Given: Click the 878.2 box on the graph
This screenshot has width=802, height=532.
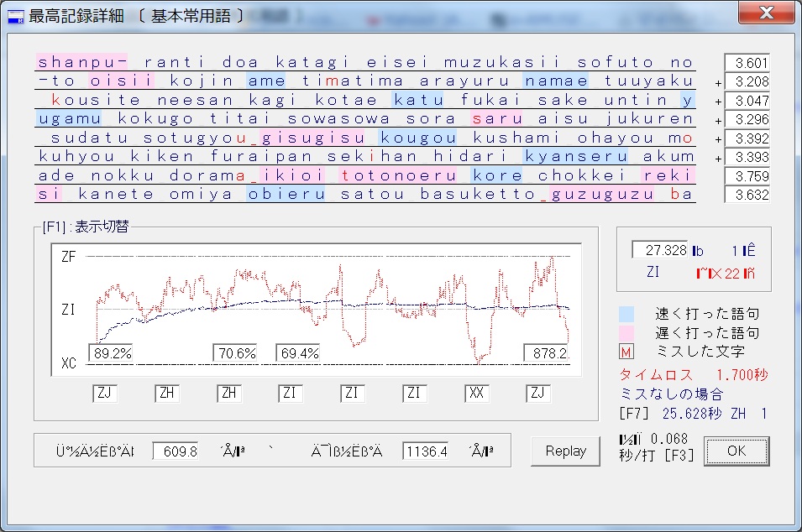Looking at the screenshot, I should pyautogui.click(x=548, y=353).
